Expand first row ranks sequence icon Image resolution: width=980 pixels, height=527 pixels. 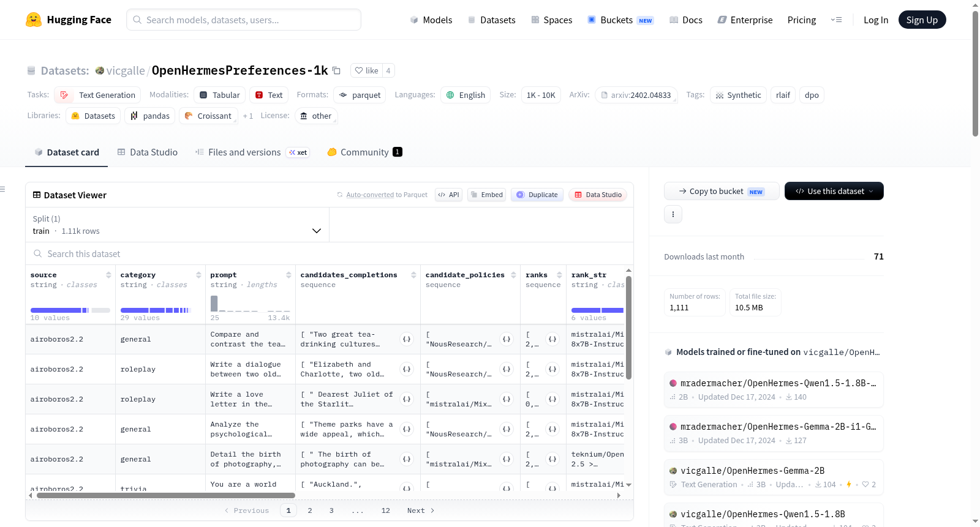(x=552, y=339)
